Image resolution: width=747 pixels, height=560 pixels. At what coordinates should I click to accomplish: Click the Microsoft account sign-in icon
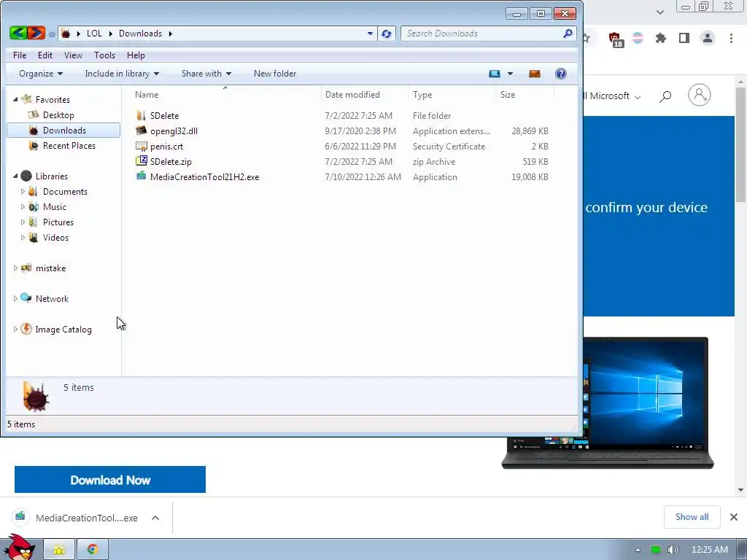(700, 96)
